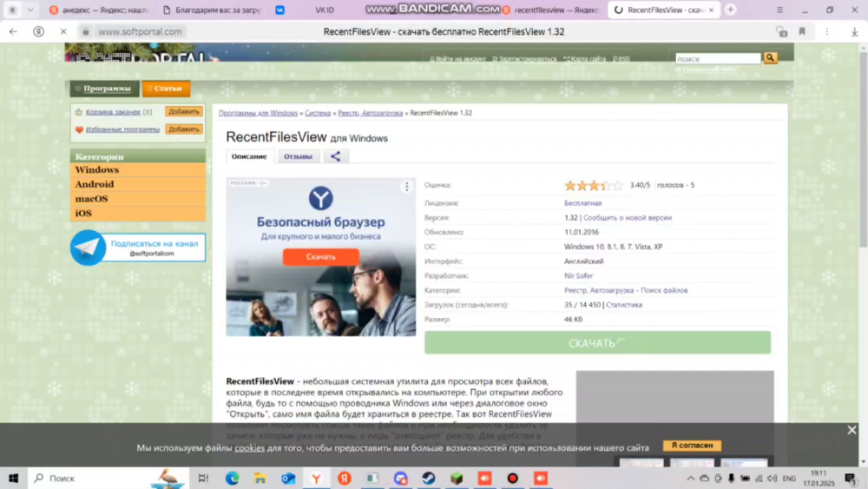This screenshot has width=868, height=489.
Task: Open the Программы menu tab
Action: pos(105,88)
